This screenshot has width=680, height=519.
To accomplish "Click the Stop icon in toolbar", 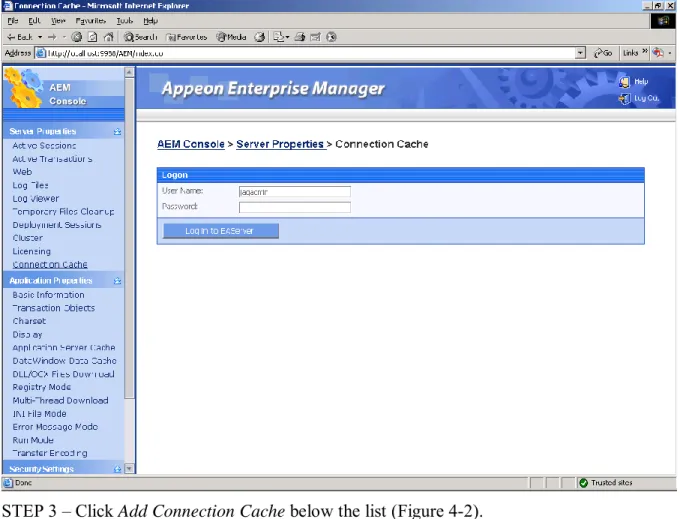I will point(77,37).
